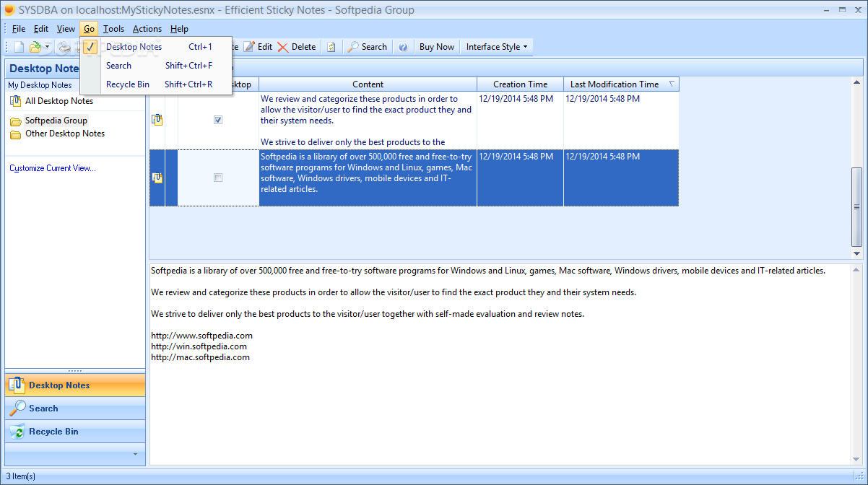Click the http://mac.softpedia.com text in preview
The height and width of the screenshot is (485, 868).
pyautogui.click(x=200, y=357)
